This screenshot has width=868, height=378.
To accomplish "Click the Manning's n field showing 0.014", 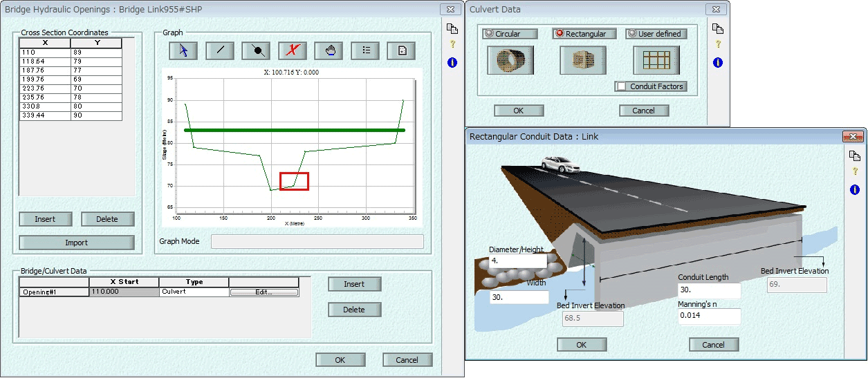I will point(709,316).
